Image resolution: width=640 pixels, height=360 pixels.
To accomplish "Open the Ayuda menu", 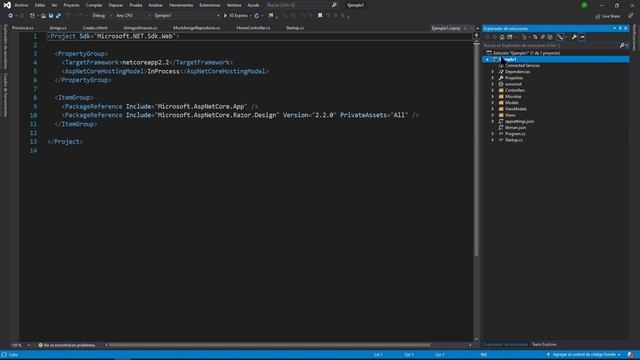I will pyautogui.click(x=253, y=5).
